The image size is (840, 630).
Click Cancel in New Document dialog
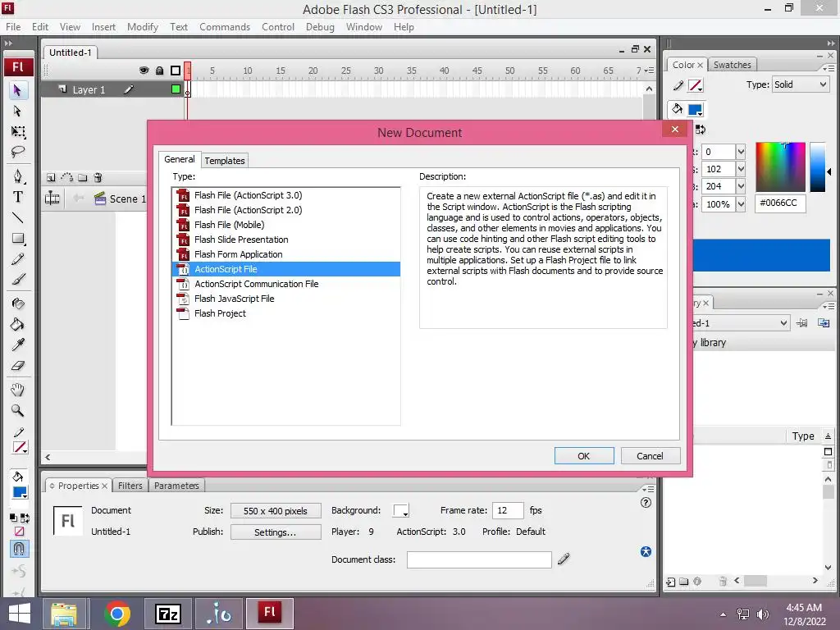coord(650,456)
